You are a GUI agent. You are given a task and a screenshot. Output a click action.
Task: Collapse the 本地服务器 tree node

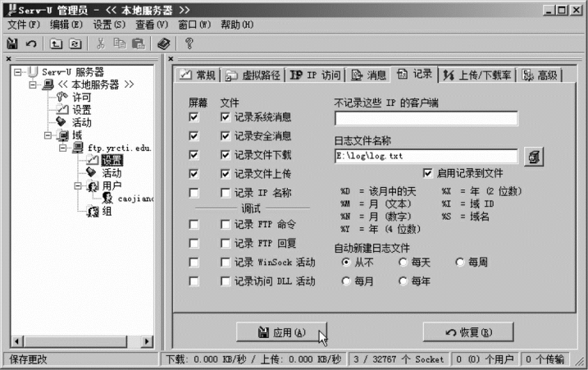coord(33,85)
